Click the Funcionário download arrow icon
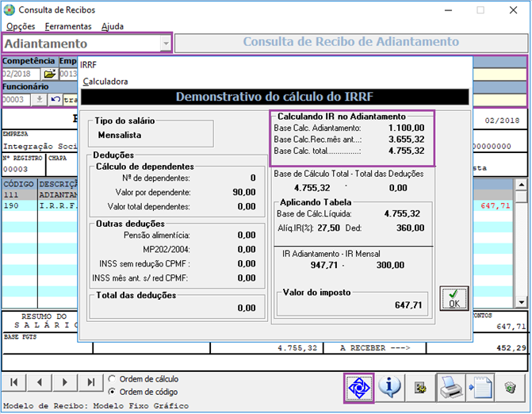 (x=40, y=100)
